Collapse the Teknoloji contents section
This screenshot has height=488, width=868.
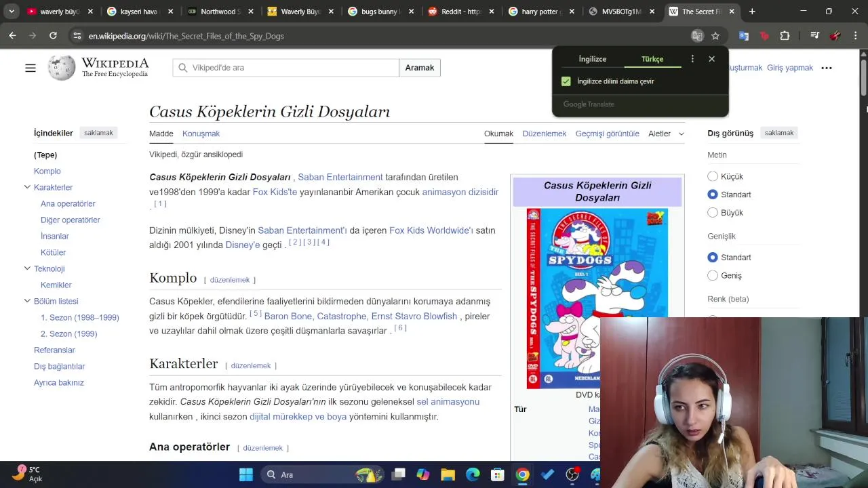[x=27, y=268]
